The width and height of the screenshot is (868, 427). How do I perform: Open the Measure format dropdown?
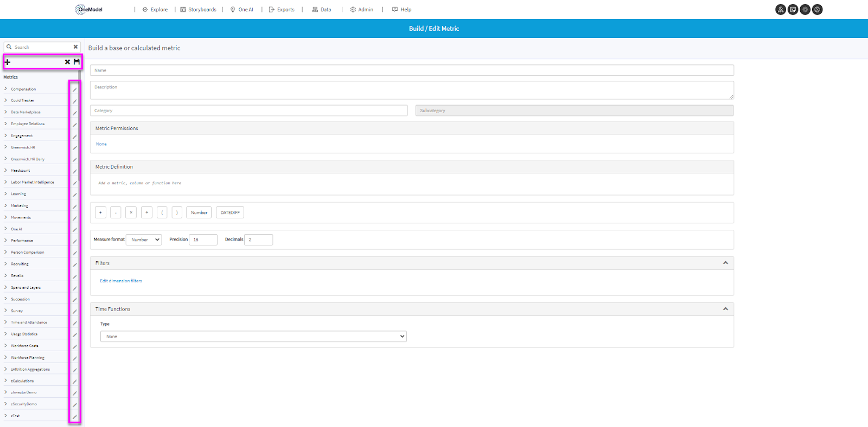(144, 240)
